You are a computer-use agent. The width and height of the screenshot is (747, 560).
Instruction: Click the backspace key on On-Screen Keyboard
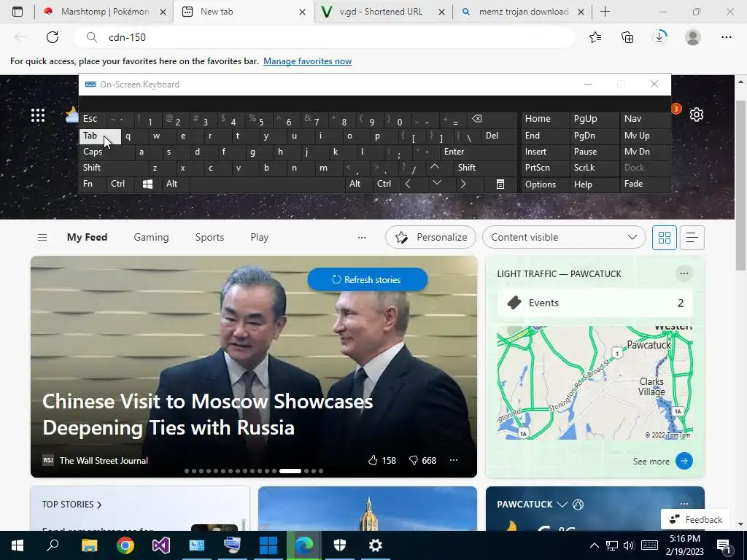click(x=492, y=120)
